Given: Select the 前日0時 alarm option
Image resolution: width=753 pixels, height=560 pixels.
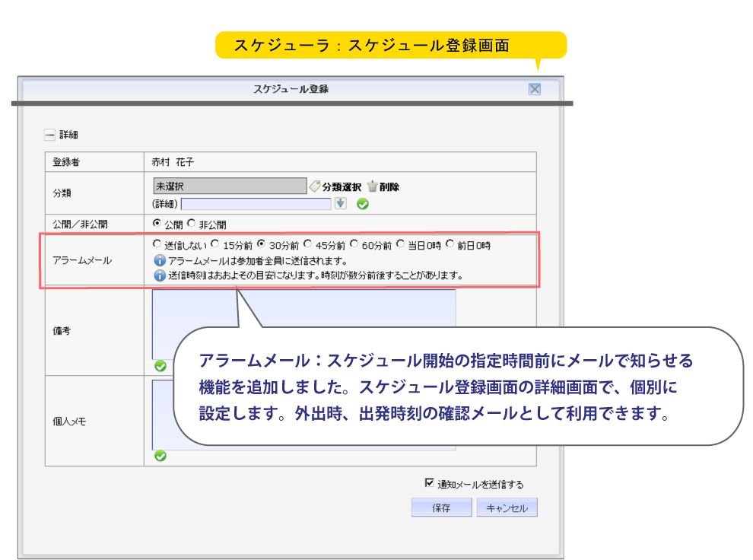Looking at the screenshot, I should tap(450, 244).
